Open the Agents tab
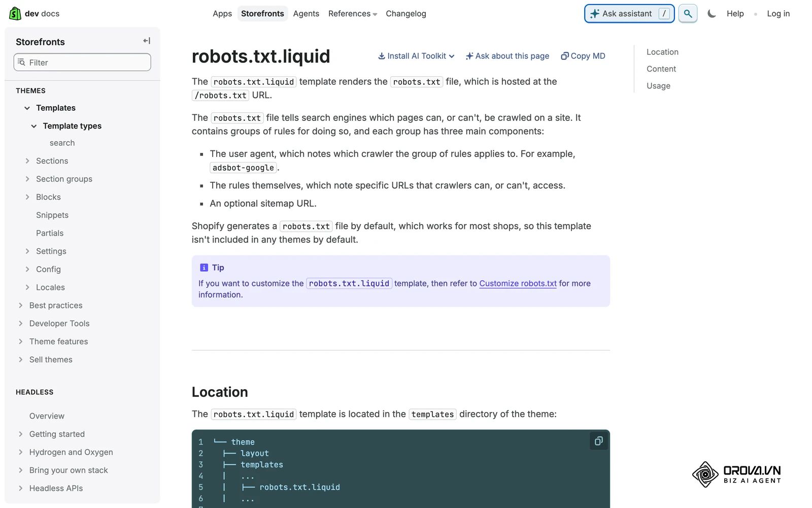 [x=306, y=14]
